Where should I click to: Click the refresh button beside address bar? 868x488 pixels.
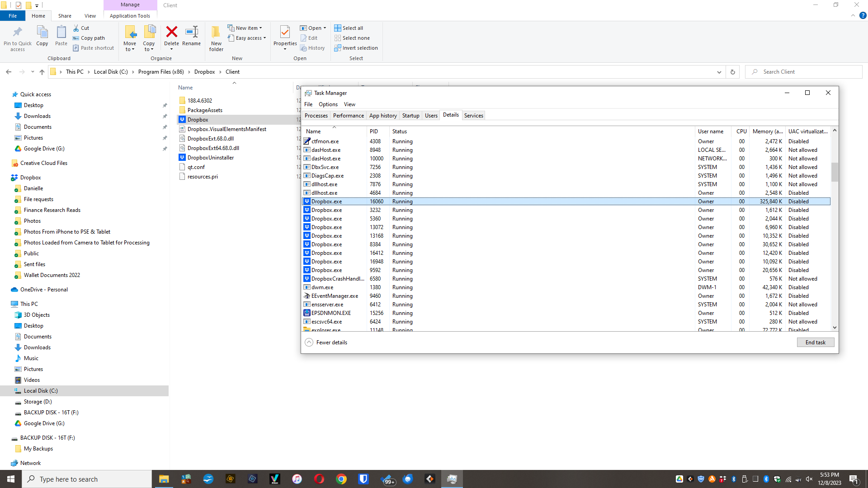[733, 72]
